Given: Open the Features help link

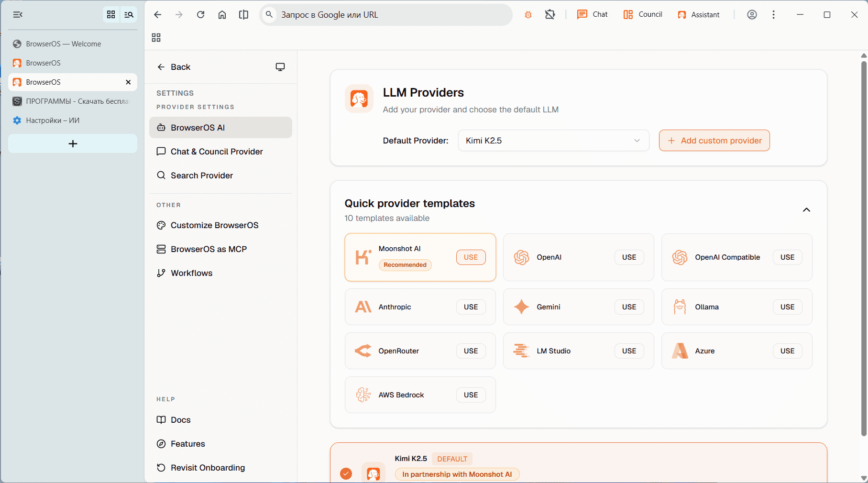Looking at the screenshot, I should point(220,444).
